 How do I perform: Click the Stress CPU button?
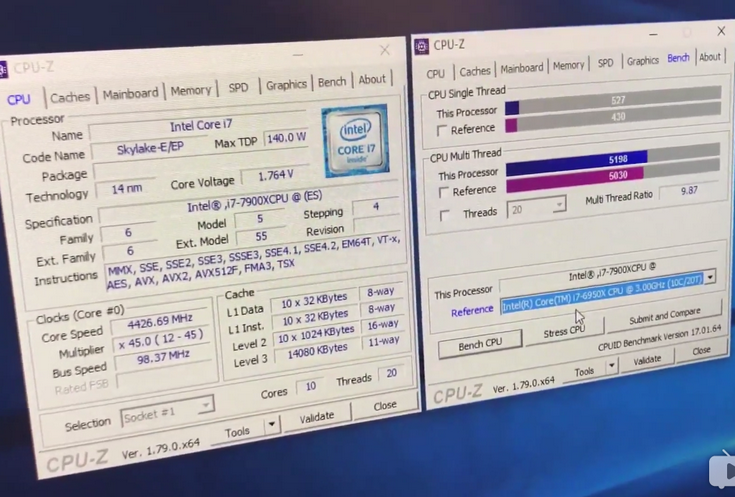564,331
